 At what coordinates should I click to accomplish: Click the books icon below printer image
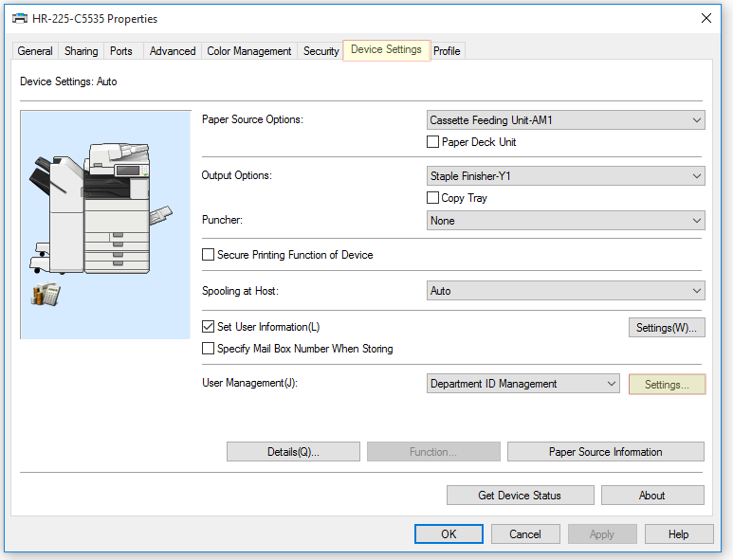pos(44,295)
